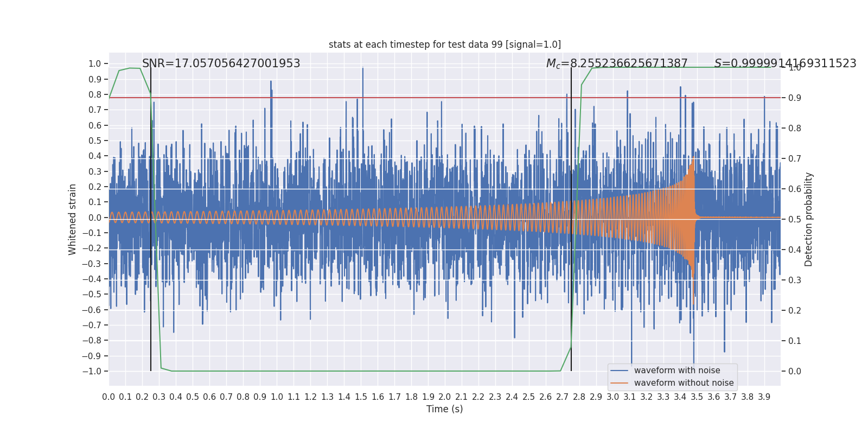Click the orange legend line swatch
Image resolution: width=868 pixels, height=434 pixels.
click(619, 383)
